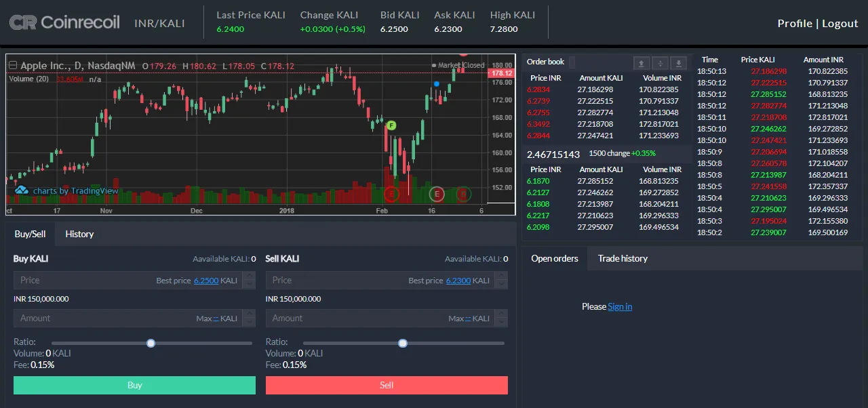Collapse the chart legend box icon
868x408 pixels.
(x=12, y=66)
